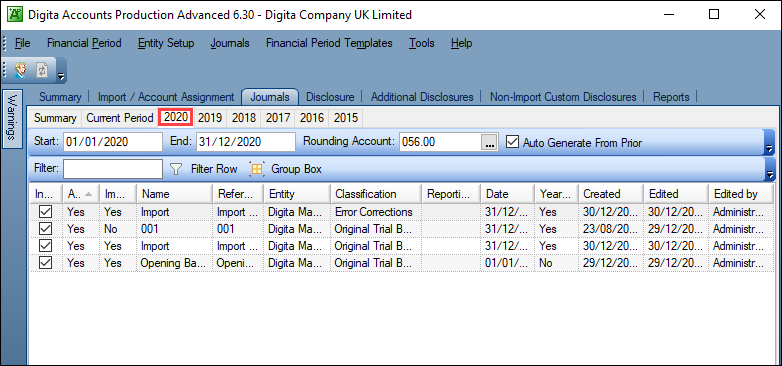This screenshot has height=366, width=782.
Task: Click the '01/01/...' date cell
Action: (x=507, y=263)
